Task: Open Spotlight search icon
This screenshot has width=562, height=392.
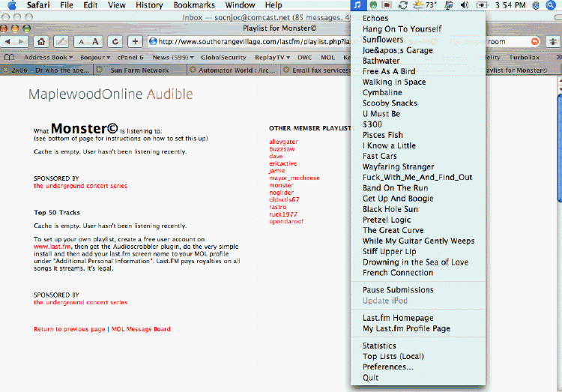Action: click(x=551, y=5)
